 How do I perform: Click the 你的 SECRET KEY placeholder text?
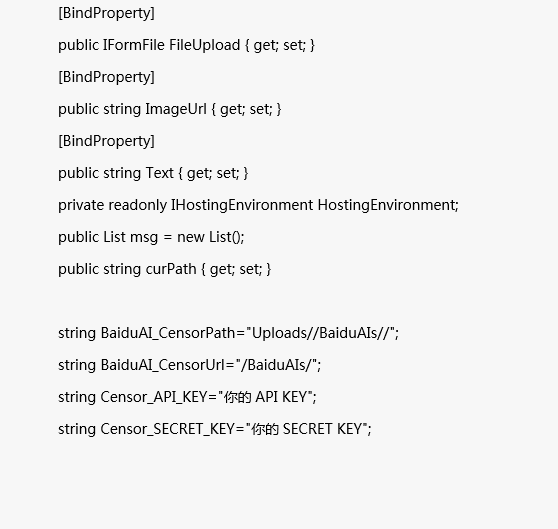tap(307, 429)
